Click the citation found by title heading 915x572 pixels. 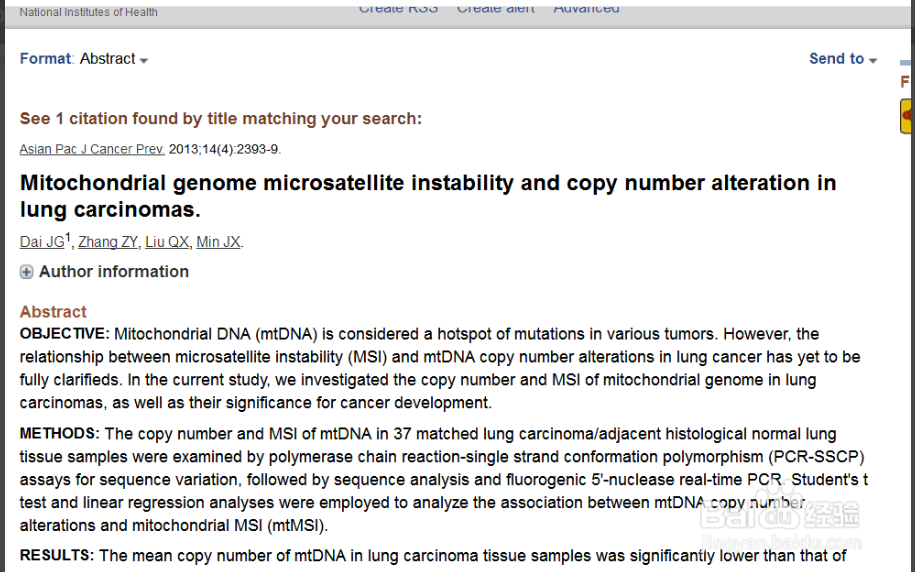pyautogui.click(x=220, y=119)
